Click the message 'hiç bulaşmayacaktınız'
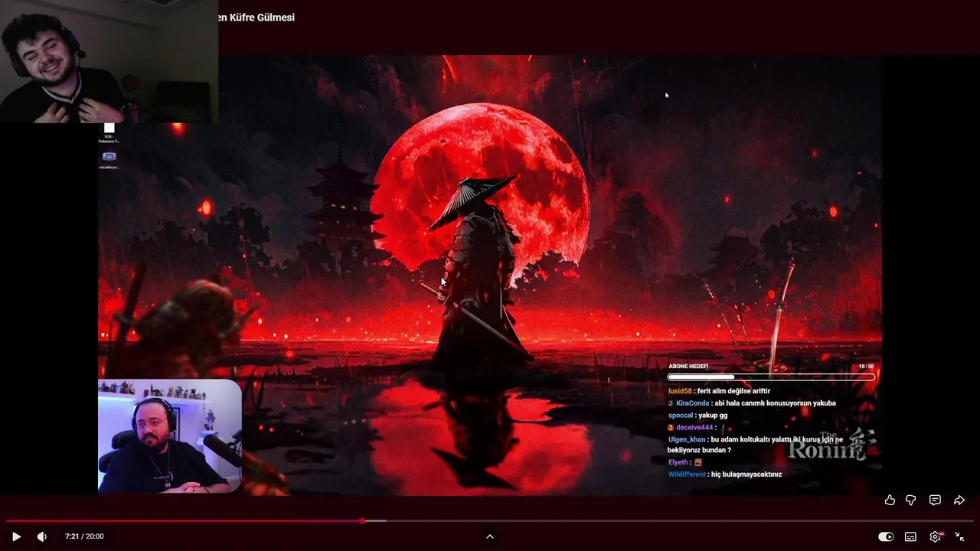Viewport: 980px width, 551px height. 746,474
